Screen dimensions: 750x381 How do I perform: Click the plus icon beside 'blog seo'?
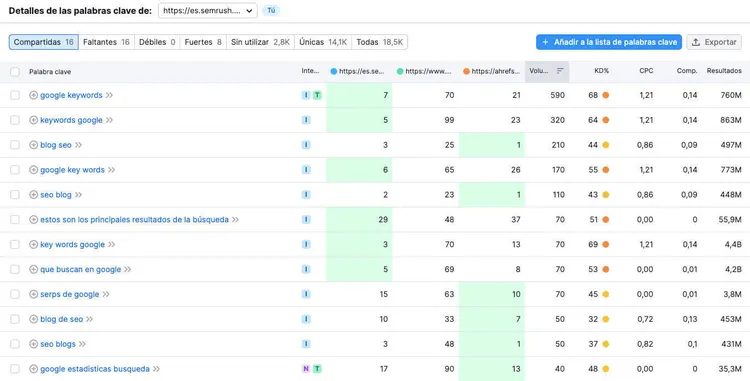click(33, 145)
